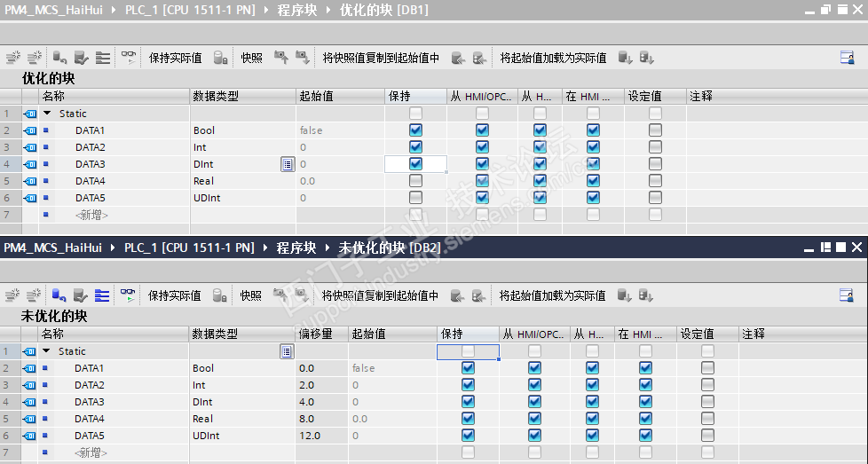Uncheck 从 HMI/OPC for DATA2 in DB1
The width and height of the screenshot is (868, 464).
(482, 147)
